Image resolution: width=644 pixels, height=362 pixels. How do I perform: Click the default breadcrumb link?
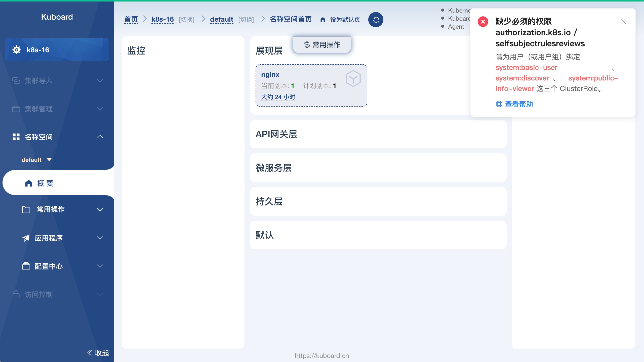pyautogui.click(x=222, y=19)
